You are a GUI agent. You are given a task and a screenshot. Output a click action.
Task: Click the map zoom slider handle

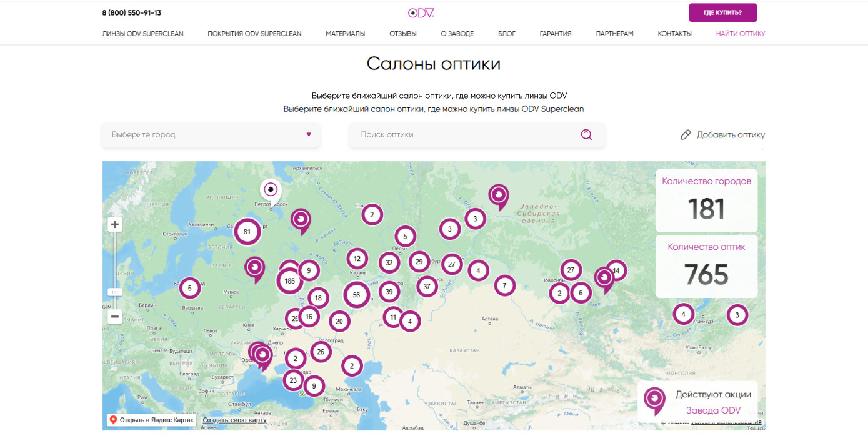point(115,292)
